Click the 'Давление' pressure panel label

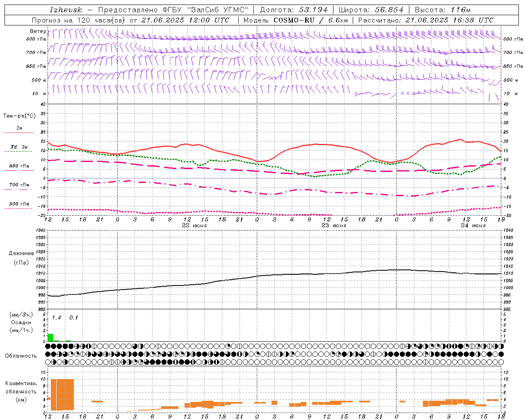(x=21, y=253)
